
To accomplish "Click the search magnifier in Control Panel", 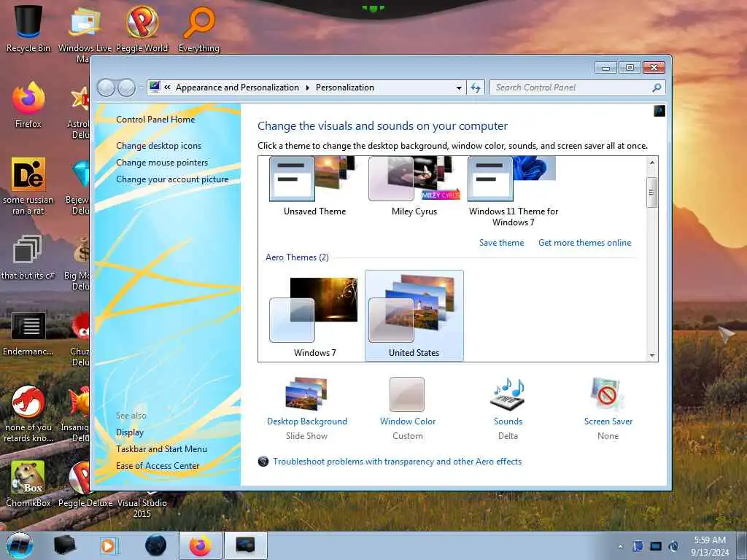I will point(657,87).
